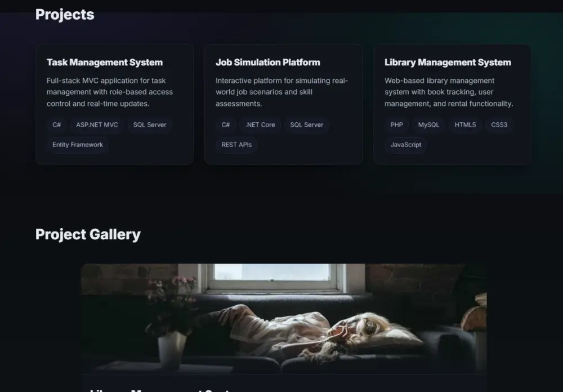Click the MySQL technology tag
Screen dimensions: 563x392
tap(428, 125)
